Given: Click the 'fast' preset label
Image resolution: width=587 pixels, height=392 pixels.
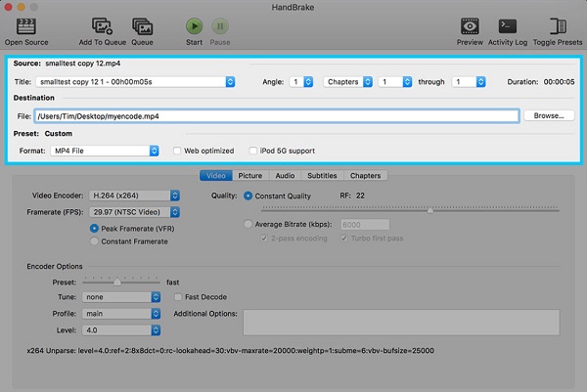Looking at the screenshot, I should [x=172, y=283].
